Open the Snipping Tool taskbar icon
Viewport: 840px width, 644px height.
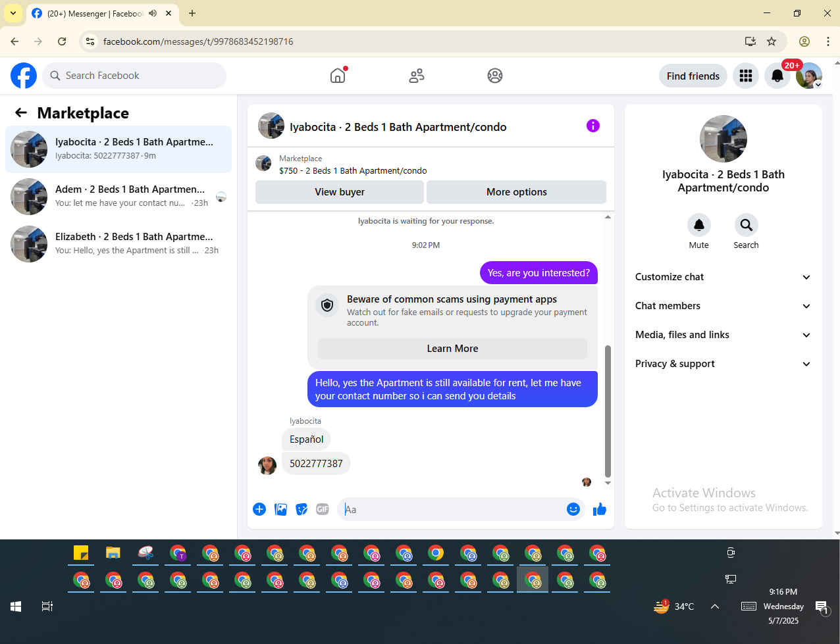(x=145, y=553)
